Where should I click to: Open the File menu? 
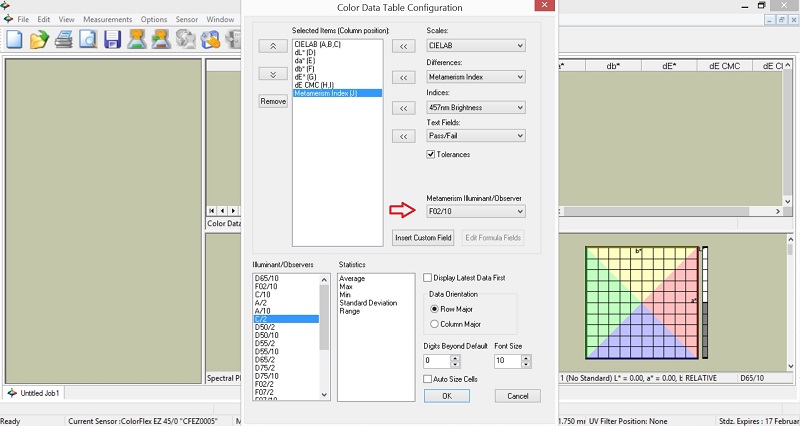23,19
